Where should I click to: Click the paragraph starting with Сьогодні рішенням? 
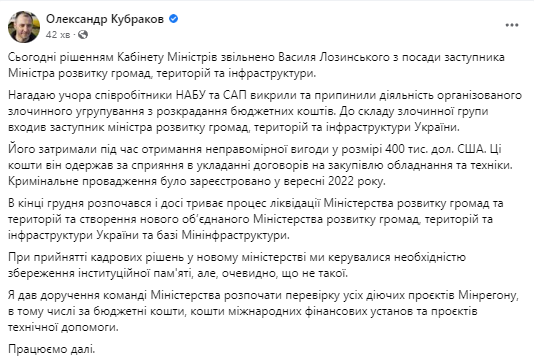pyautogui.click(x=256, y=65)
